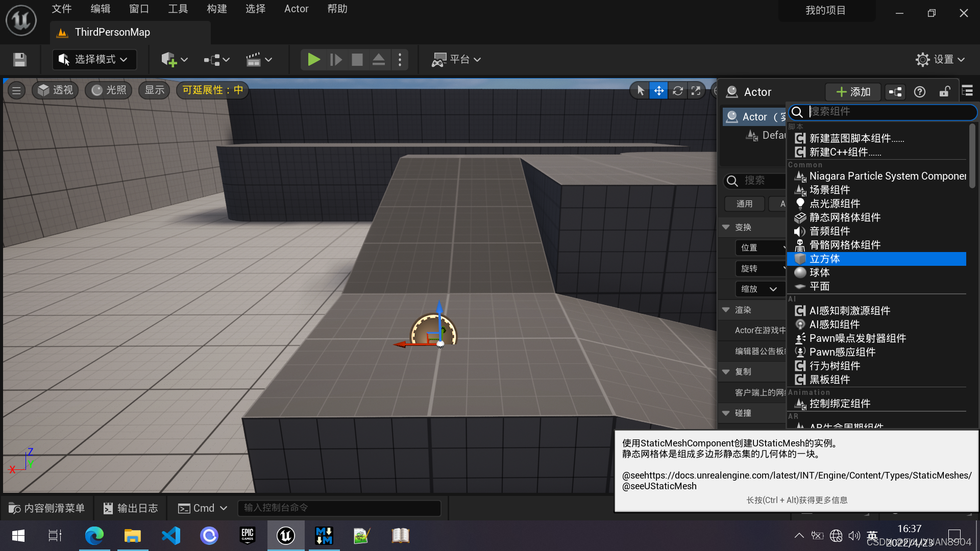The image size is (980, 551).
Task: Open the Actor menu in menu bar
Action: coord(296,9)
